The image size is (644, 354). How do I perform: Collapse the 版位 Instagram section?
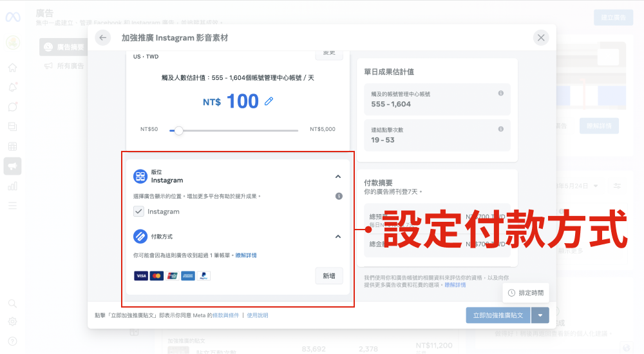coord(338,177)
